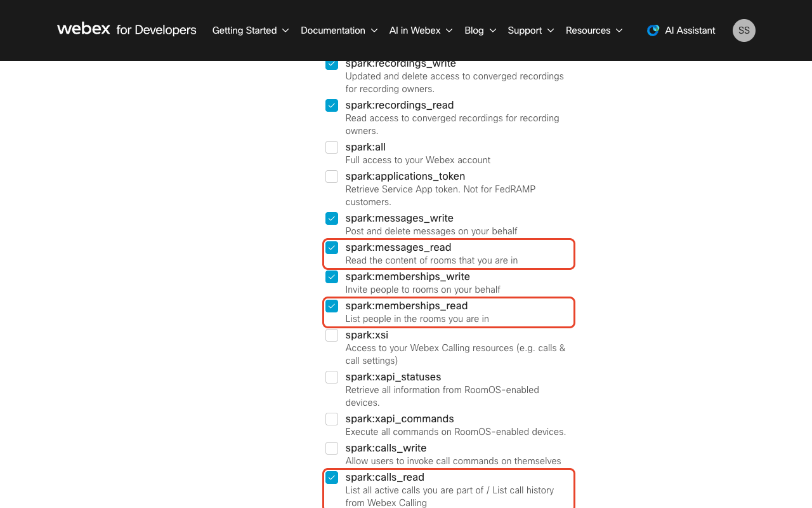Click 'Post and delete messages on your behalf'
The height and width of the screenshot is (508, 812).
point(431,231)
